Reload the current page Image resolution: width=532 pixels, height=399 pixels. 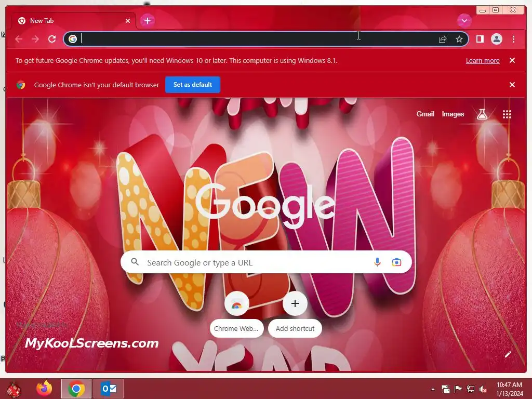click(52, 39)
